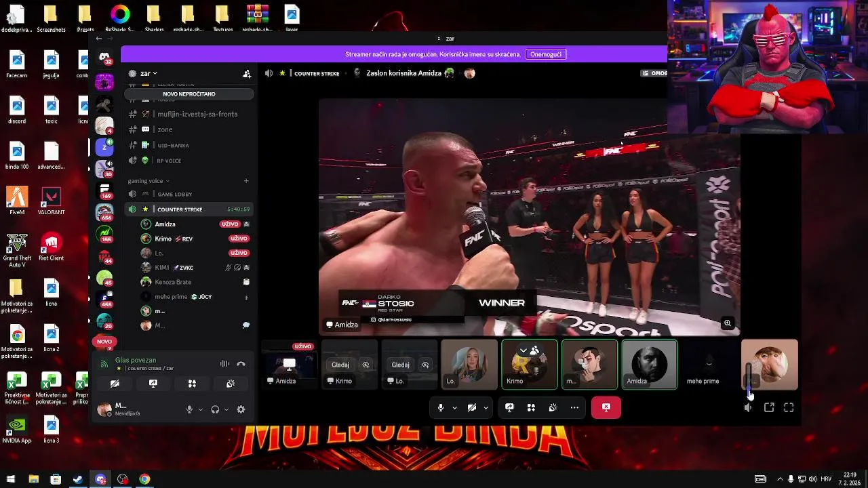Click Gledaj to watch Krimo's stream
Screen dimensions: 868x488
(x=340, y=365)
